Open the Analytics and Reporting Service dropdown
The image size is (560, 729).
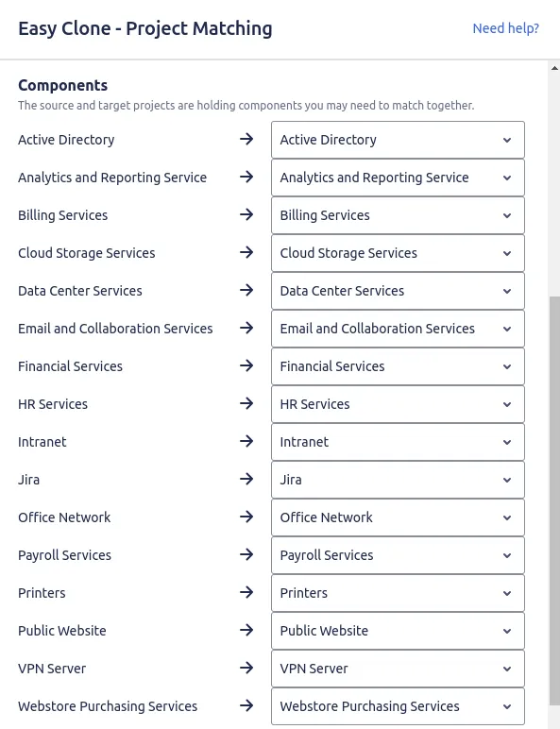click(x=398, y=178)
